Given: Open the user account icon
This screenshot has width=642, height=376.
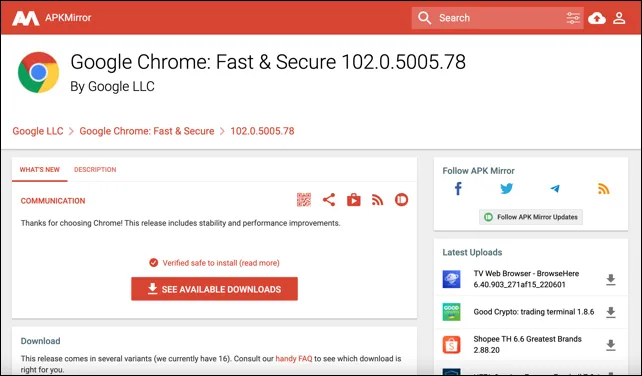Looking at the screenshot, I should coord(619,18).
